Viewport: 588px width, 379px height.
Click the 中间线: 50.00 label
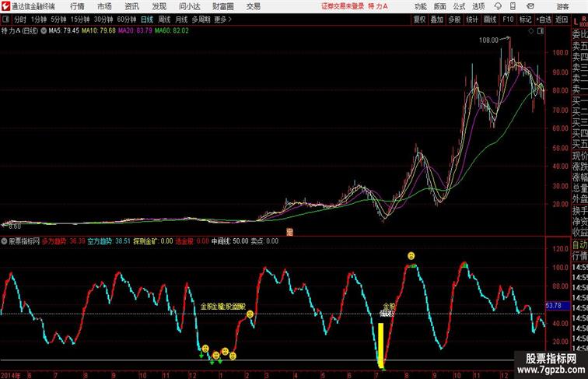229,241
